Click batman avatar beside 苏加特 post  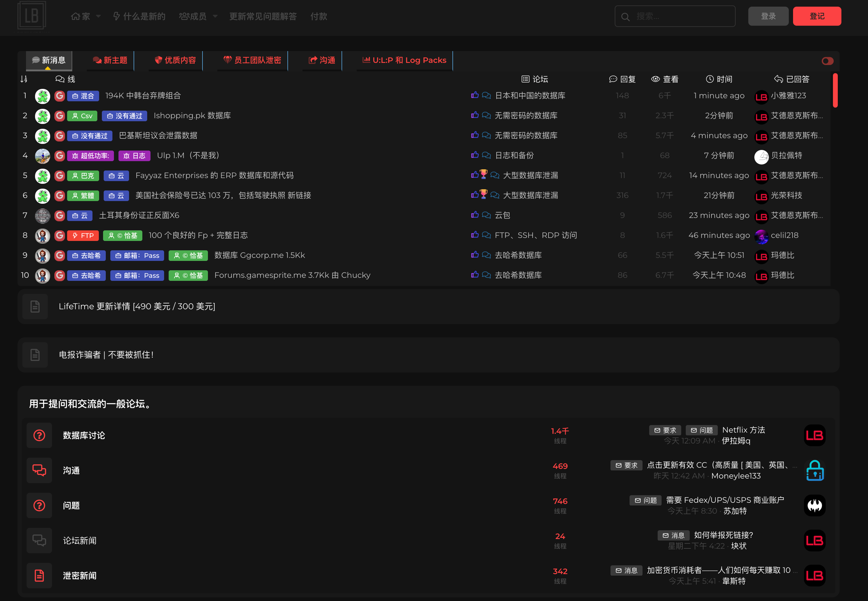[815, 505]
